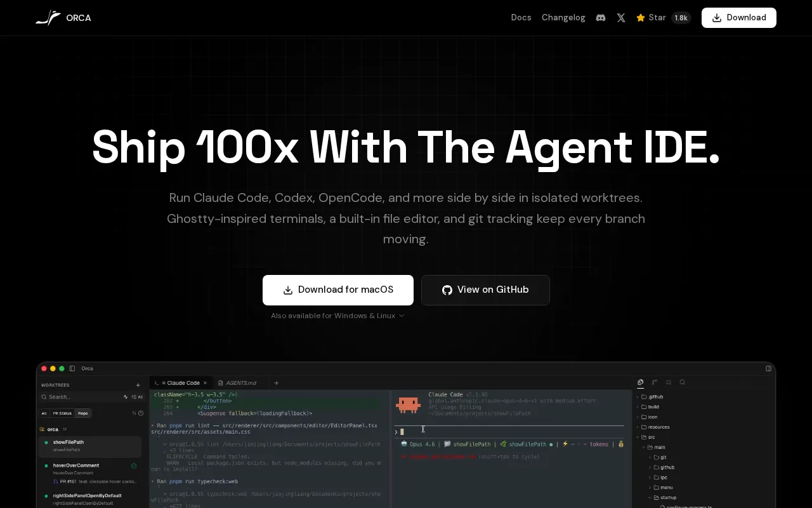Select the file explorer icon in right panel
Screen dimensions: 812x508
click(x=641, y=382)
